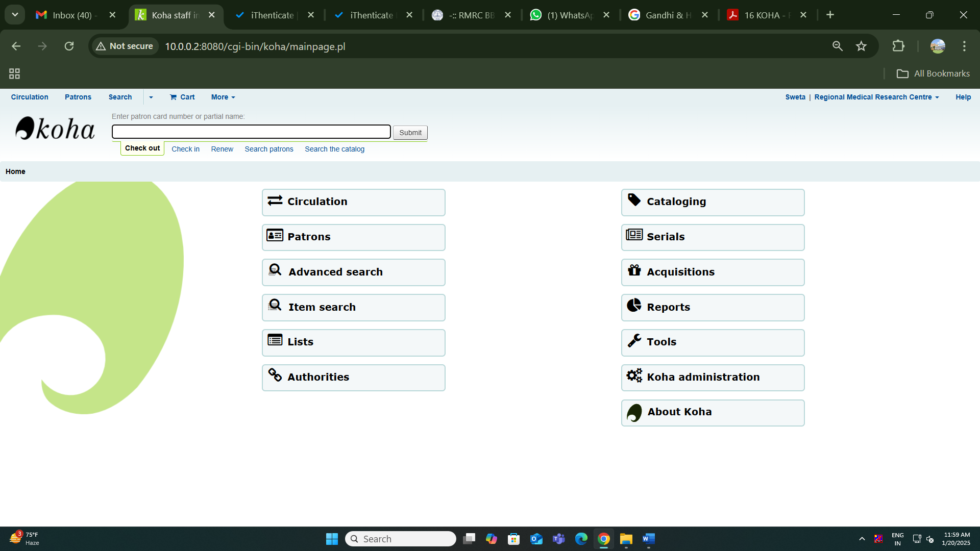Focus the patron card number input field
Image resolution: width=980 pixels, height=551 pixels.
251,132
